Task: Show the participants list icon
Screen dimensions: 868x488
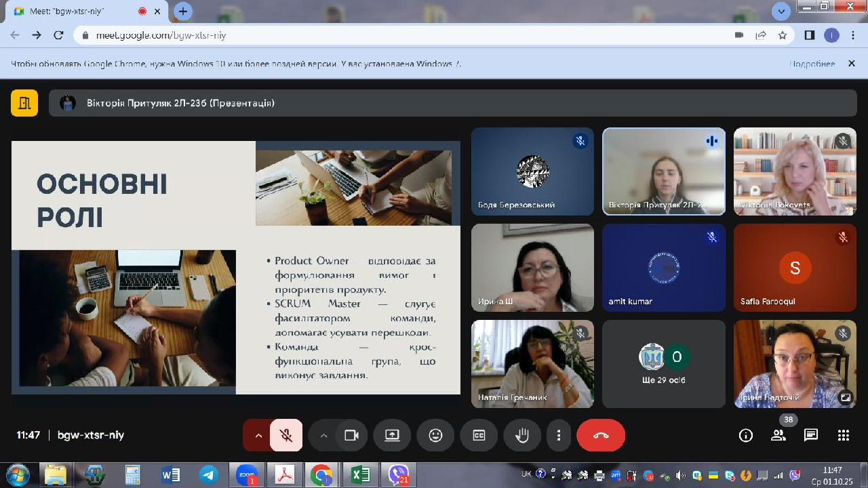Action: coord(778,435)
